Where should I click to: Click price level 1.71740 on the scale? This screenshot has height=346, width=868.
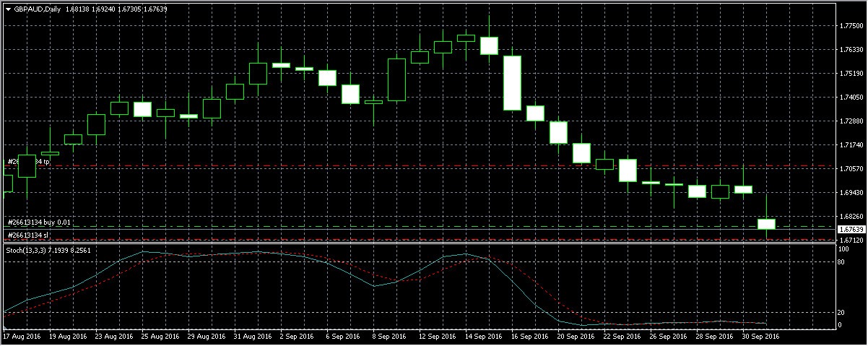(851, 145)
